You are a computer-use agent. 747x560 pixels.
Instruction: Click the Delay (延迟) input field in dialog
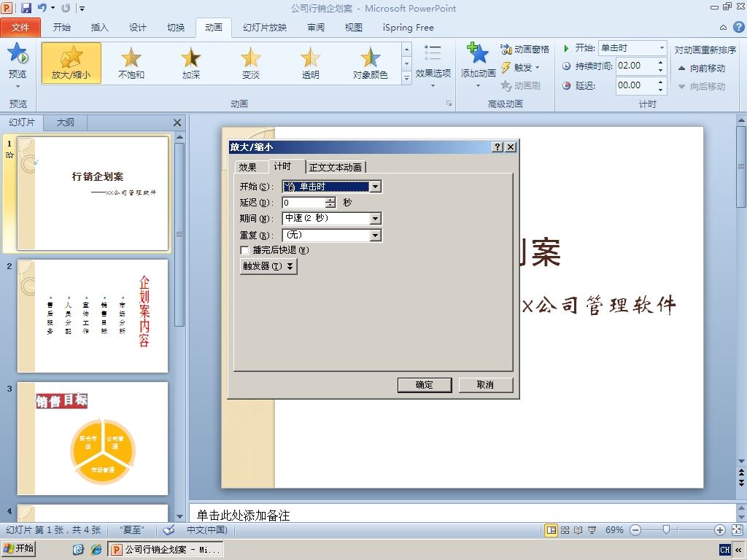pyautogui.click(x=303, y=203)
